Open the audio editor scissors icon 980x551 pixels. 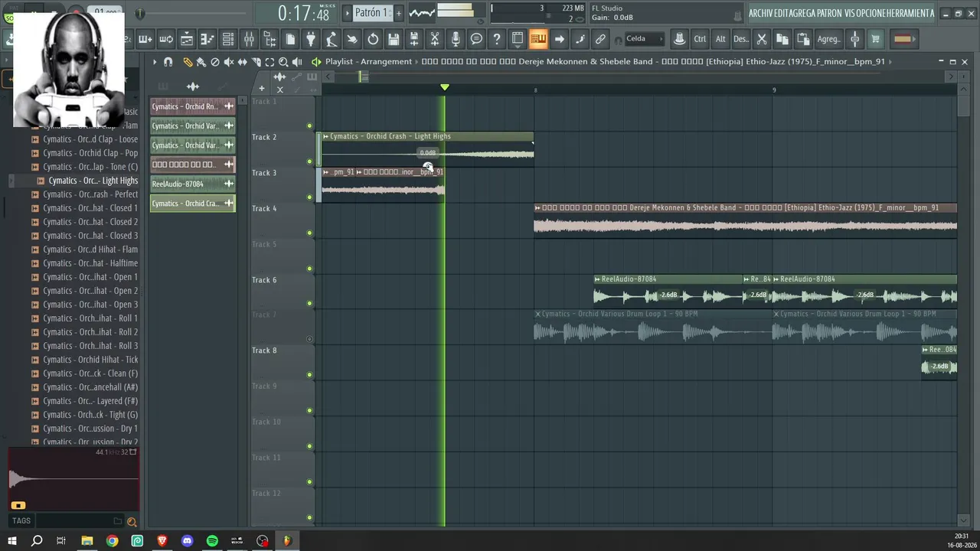click(435, 39)
